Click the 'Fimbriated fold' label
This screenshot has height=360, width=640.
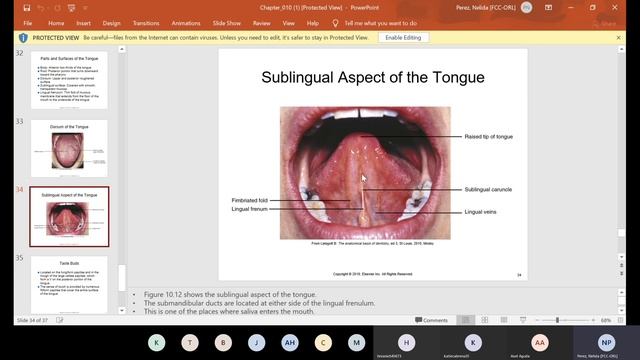point(249,200)
